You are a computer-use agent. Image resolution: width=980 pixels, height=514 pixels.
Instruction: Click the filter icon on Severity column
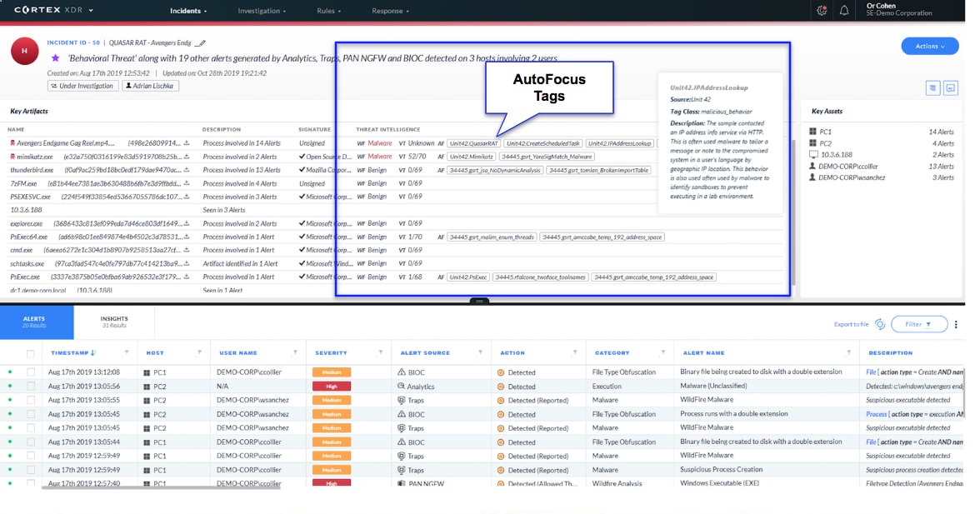381,352
